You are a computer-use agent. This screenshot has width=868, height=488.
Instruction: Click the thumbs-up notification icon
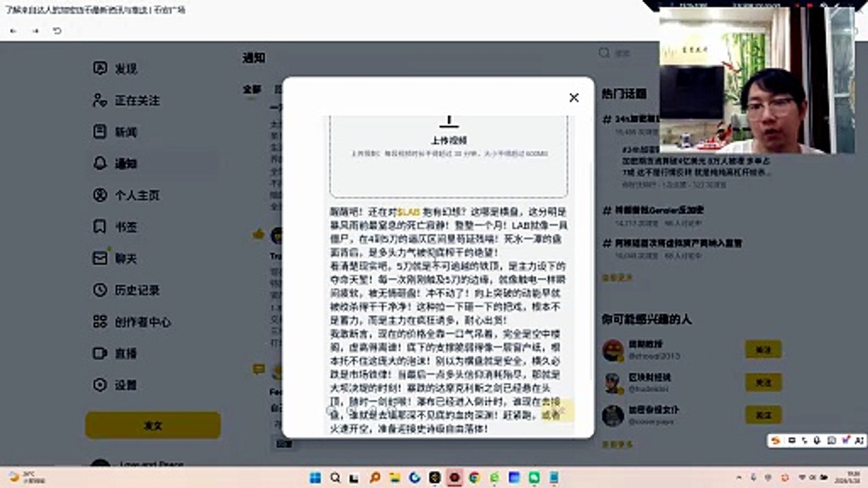(x=258, y=235)
